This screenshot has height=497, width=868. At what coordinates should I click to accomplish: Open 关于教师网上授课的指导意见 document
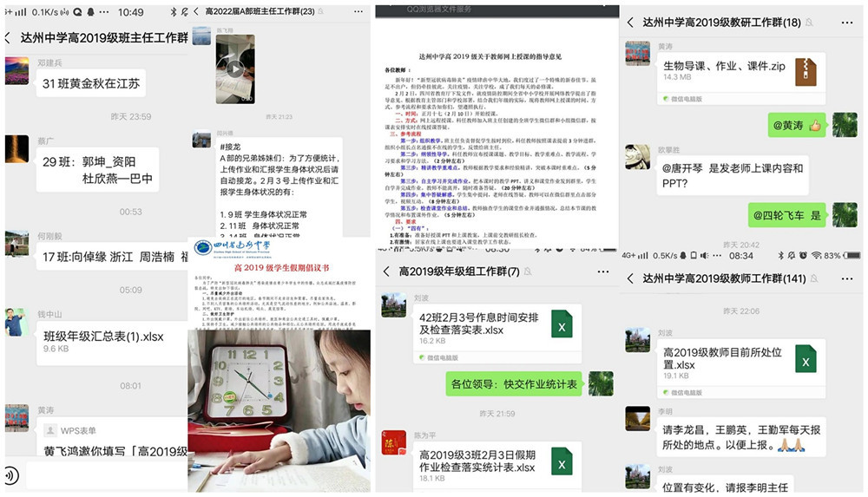point(496,133)
